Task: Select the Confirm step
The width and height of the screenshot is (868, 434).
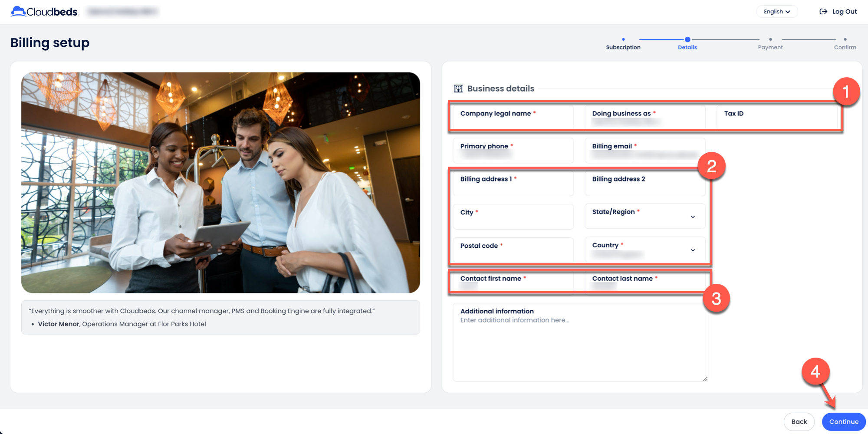Action: click(845, 43)
